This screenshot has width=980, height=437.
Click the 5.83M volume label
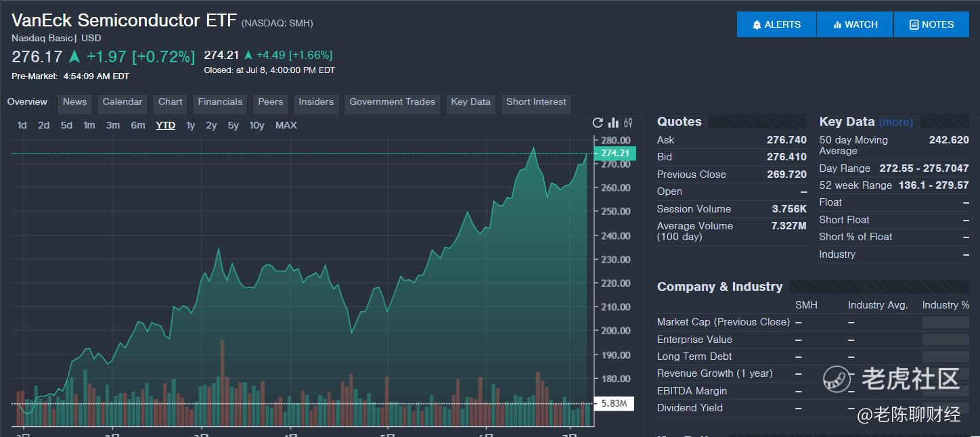click(x=613, y=404)
